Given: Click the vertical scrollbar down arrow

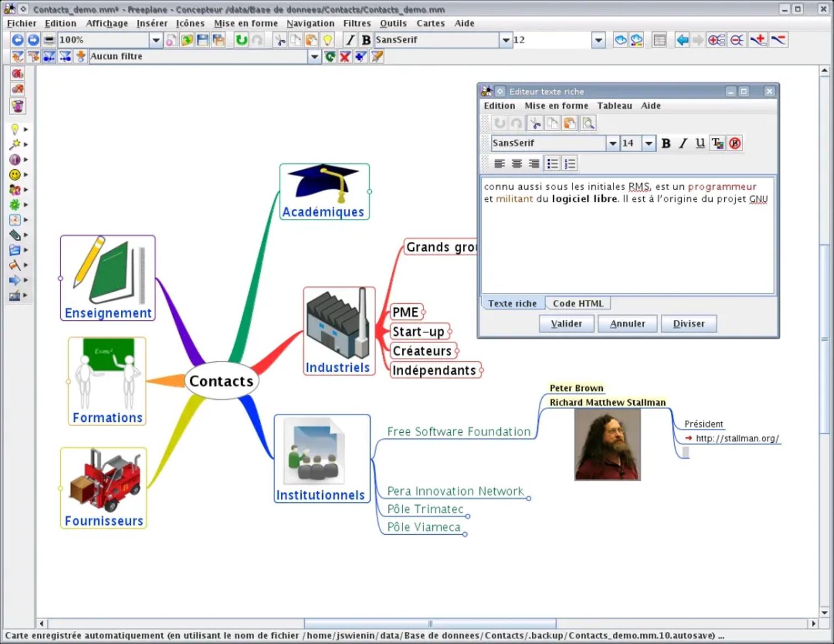Looking at the screenshot, I should 825,612.
